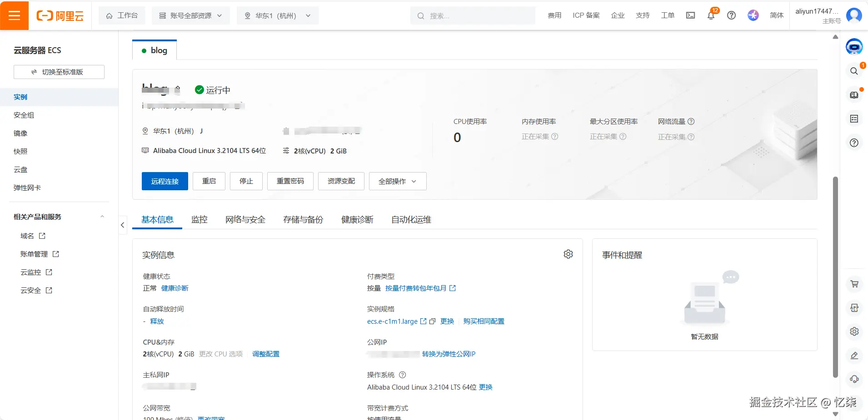The image size is (868, 420).
Task: Switch to the 监控 tab
Action: (x=200, y=220)
